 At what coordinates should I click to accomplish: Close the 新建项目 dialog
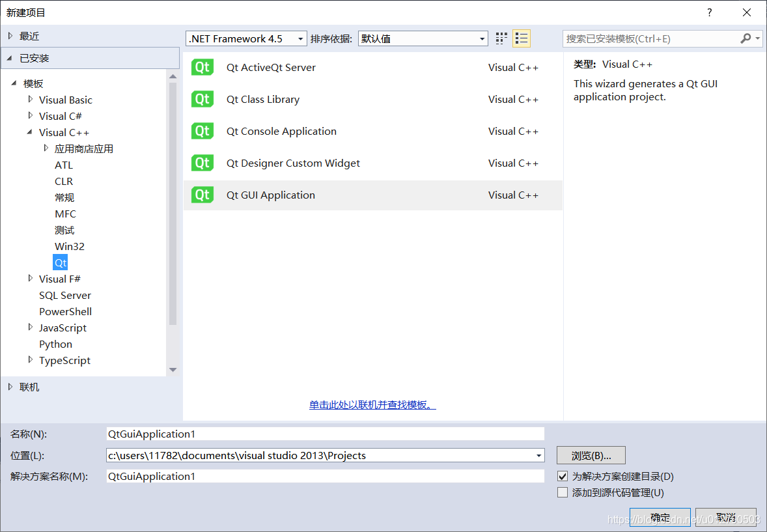point(746,13)
